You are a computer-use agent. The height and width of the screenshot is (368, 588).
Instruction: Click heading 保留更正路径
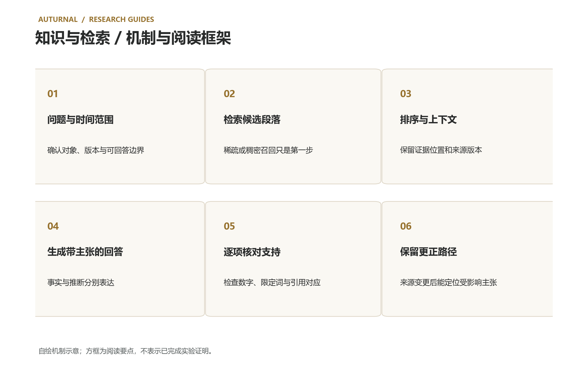click(x=429, y=252)
